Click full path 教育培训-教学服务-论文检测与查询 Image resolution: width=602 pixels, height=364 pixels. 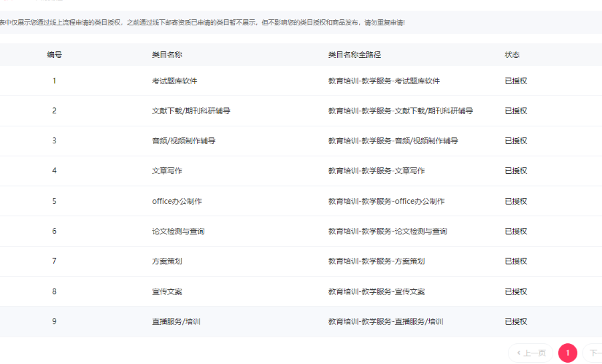point(388,231)
